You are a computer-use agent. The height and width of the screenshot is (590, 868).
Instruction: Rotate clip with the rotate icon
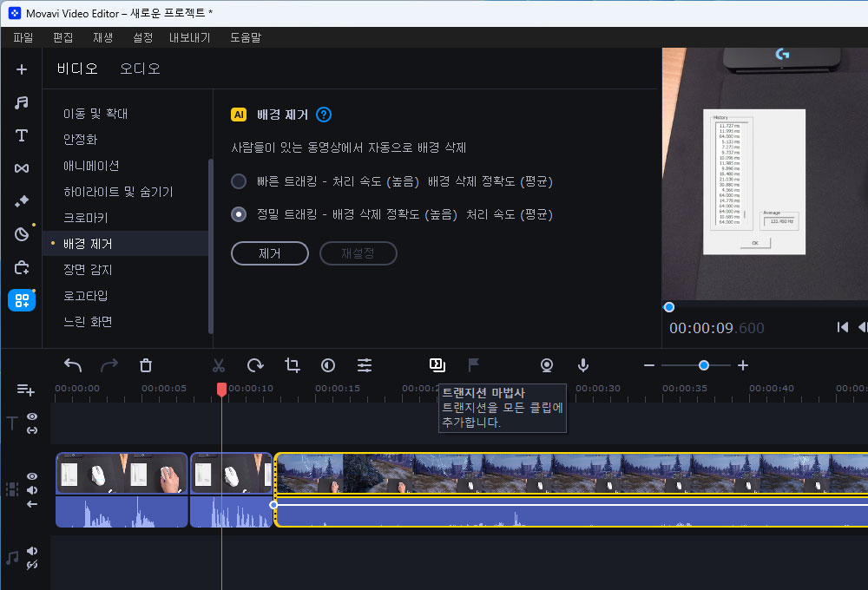[255, 365]
